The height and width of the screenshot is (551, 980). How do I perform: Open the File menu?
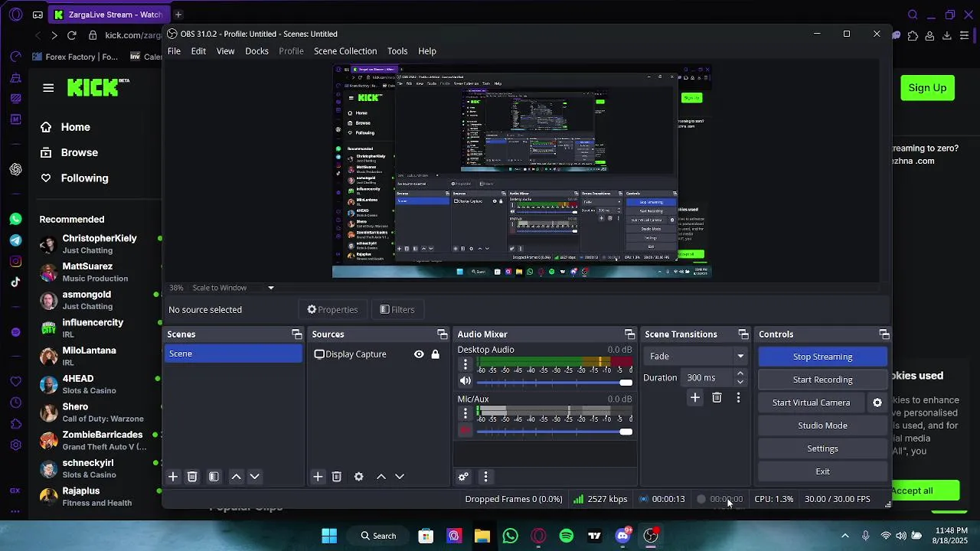pyautogui.click(x=175, y=51)
